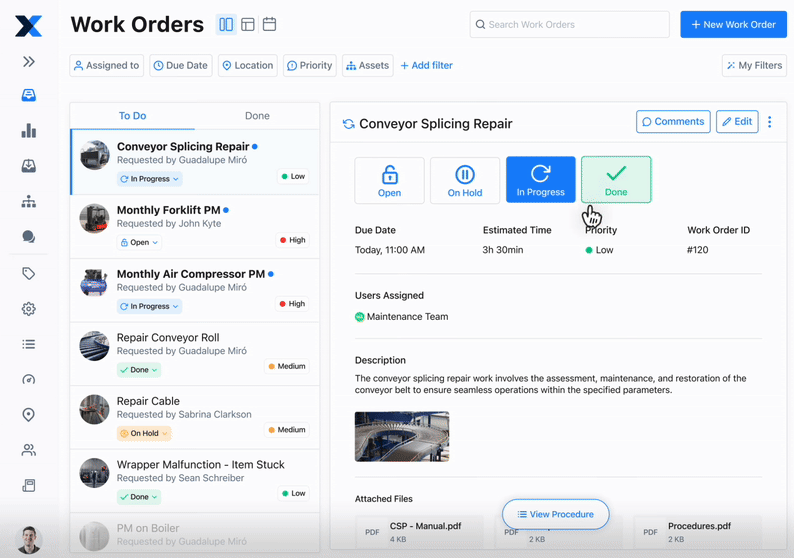
Task: Switch to calendar view icon
Action: 269,24
